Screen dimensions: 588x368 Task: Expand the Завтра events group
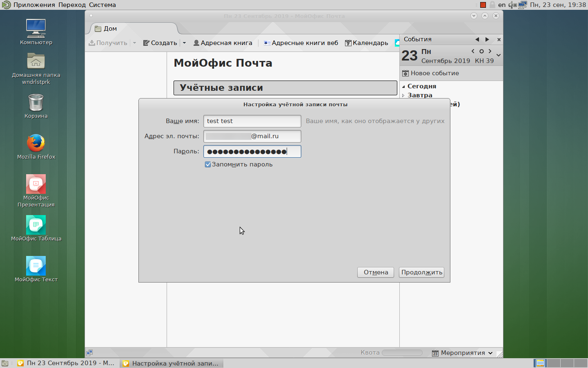click(x=403, y=95)
